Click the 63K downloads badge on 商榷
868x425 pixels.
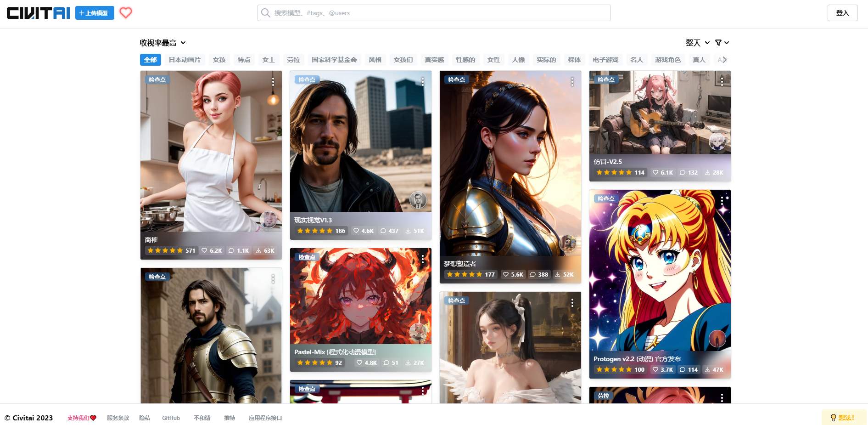pyautogui.click(x=265, y=250)
